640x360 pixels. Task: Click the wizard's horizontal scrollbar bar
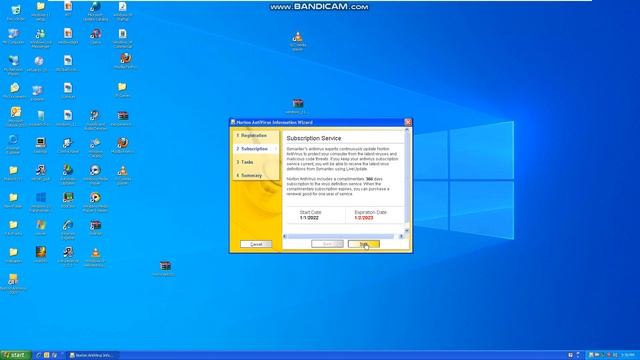click(341, 236)
